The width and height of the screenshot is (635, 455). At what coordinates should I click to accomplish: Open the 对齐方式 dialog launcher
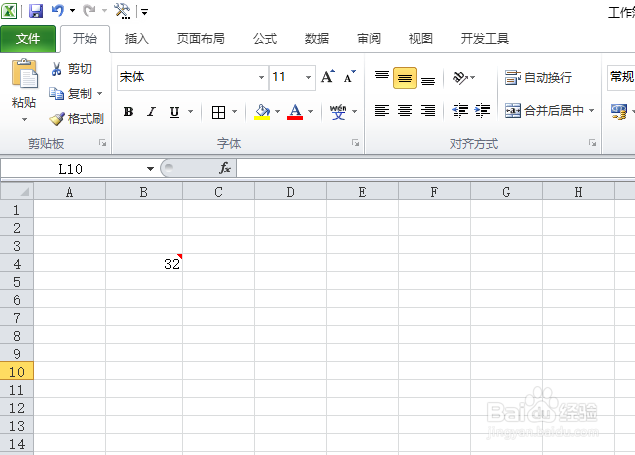(x=592, y=143)
